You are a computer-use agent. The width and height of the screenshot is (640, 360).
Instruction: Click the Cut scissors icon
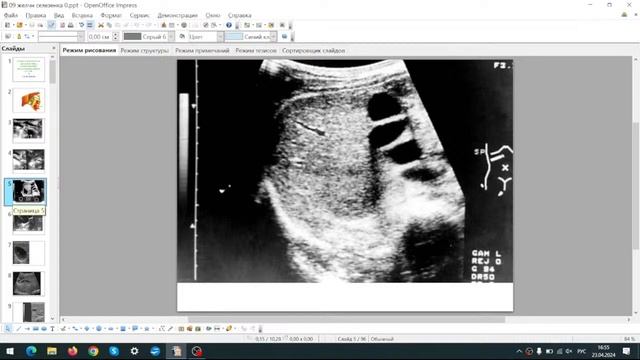(x=101, y=25)
